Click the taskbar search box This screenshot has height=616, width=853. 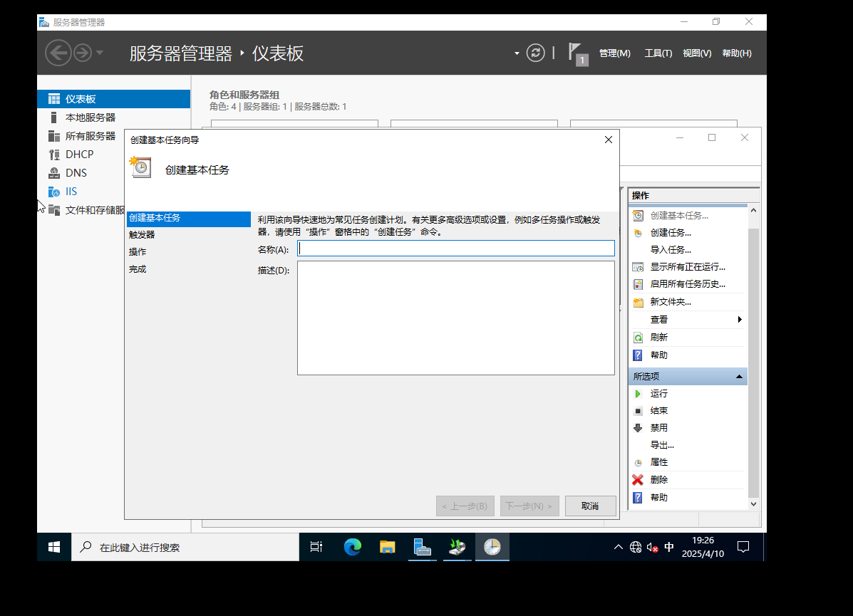click(x=185, y=547)
